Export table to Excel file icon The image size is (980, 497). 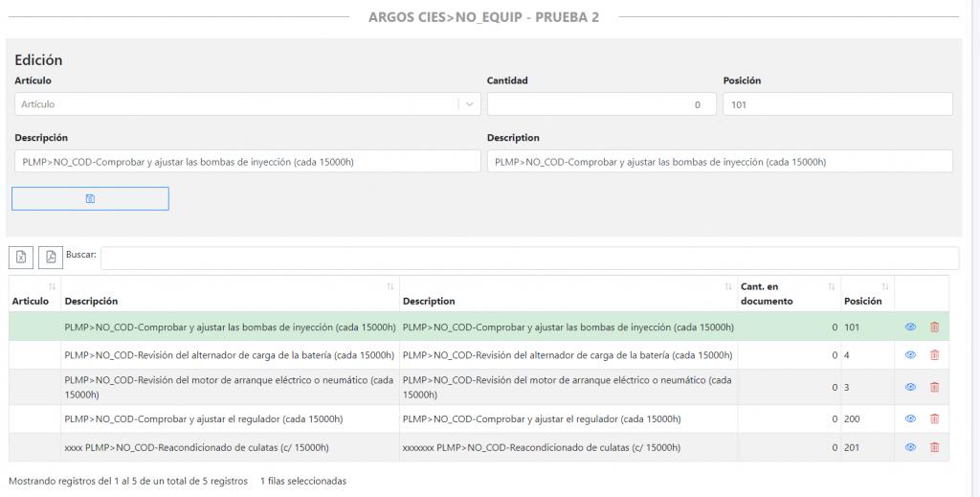pos(21,258)
